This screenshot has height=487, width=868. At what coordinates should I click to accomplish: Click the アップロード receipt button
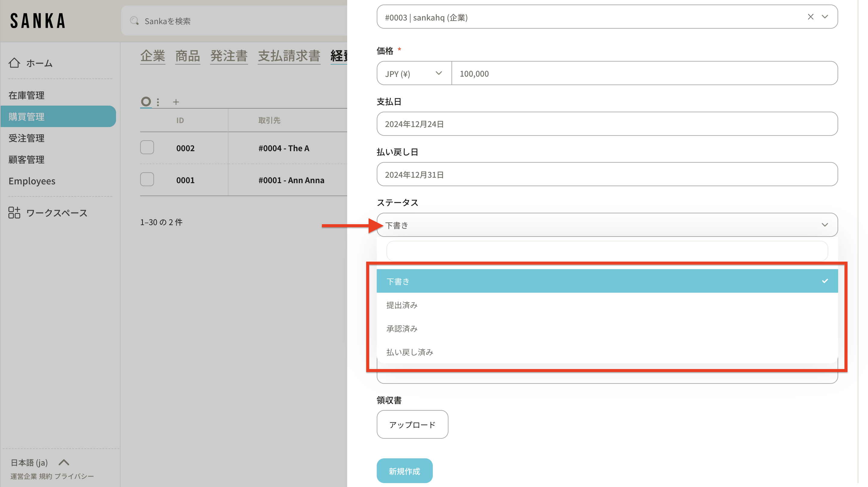point(412,425)
